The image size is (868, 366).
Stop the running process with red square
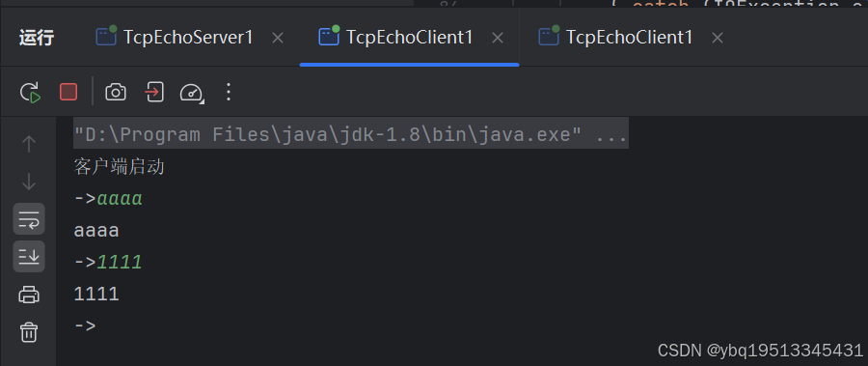coord(68,92)
